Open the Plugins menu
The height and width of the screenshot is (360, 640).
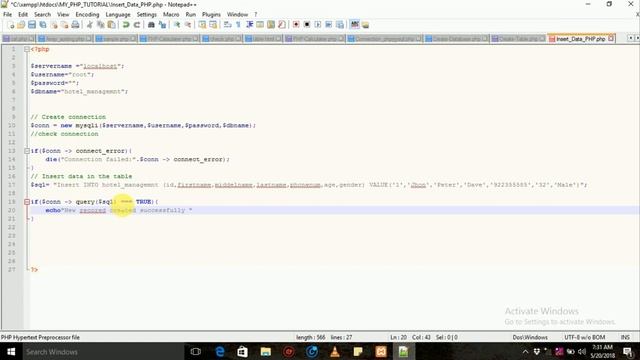pos(211,14)
